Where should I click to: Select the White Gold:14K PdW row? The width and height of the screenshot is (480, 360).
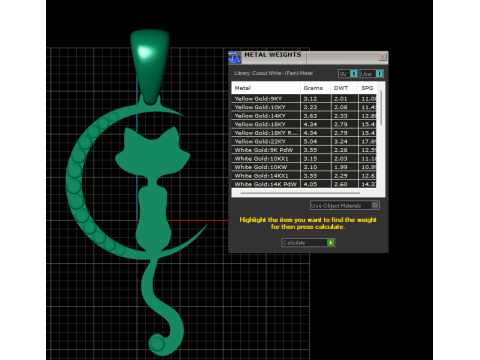tap(304, 184)
